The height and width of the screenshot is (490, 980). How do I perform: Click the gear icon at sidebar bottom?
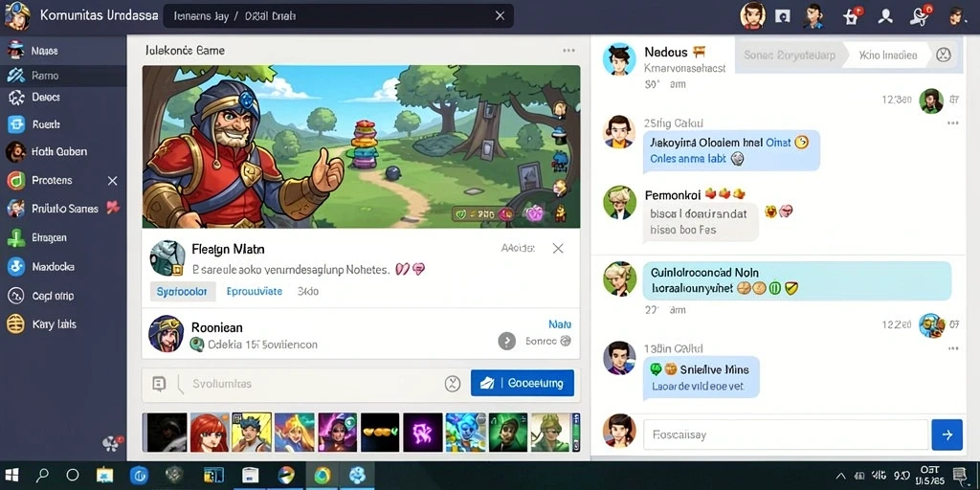tap(111, 444)
